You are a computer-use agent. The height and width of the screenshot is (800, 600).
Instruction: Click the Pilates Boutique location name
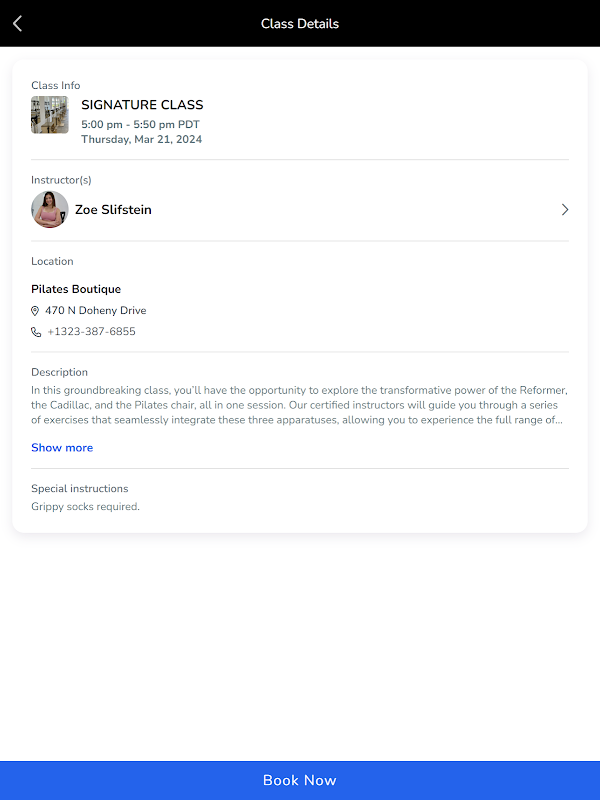[76, 289]
